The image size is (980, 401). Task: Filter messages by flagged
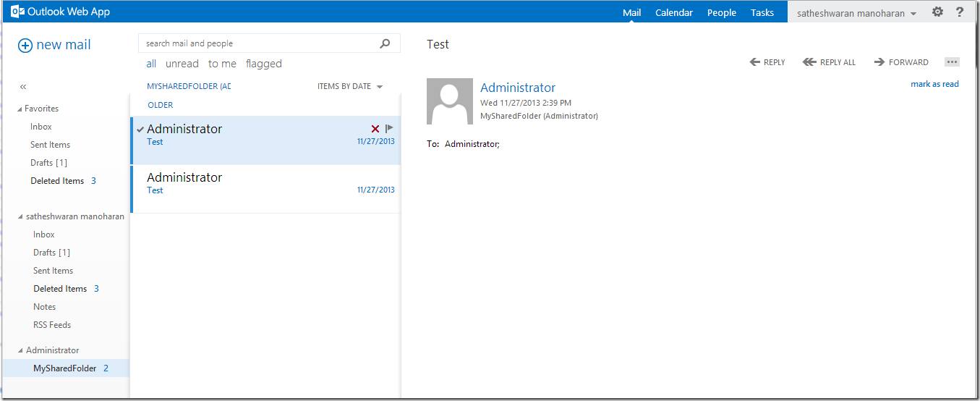click(264, 64)
